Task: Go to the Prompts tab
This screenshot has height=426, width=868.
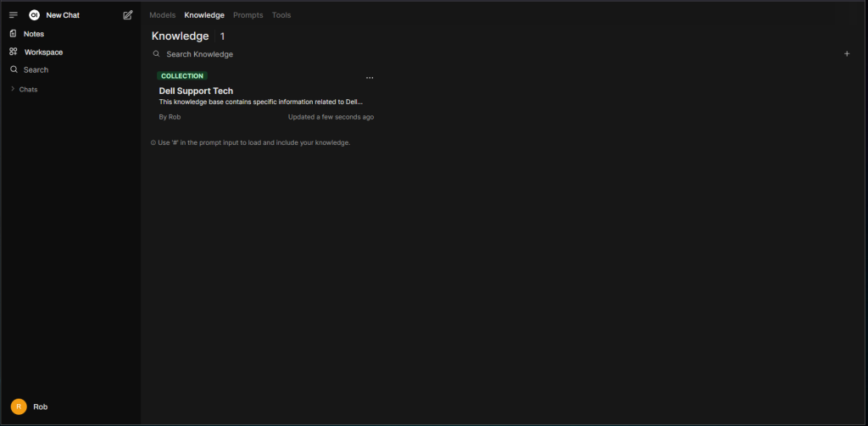Action: tap(248, 15)
